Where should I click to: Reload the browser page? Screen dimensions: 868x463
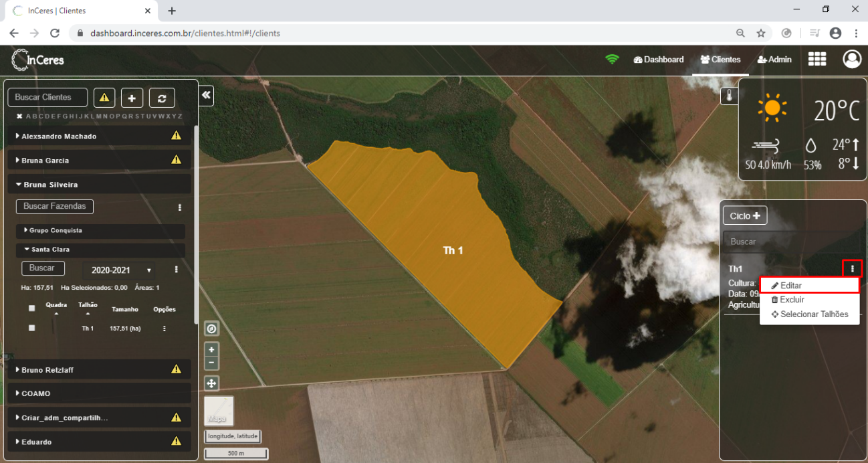(x=55, y=33)
